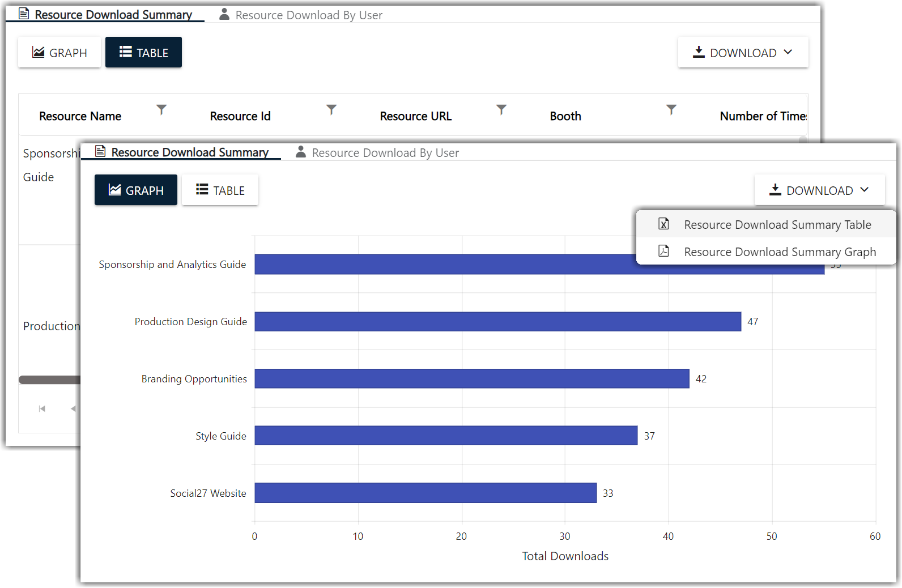Click the Production Design Guide bar

pos(497,322)
